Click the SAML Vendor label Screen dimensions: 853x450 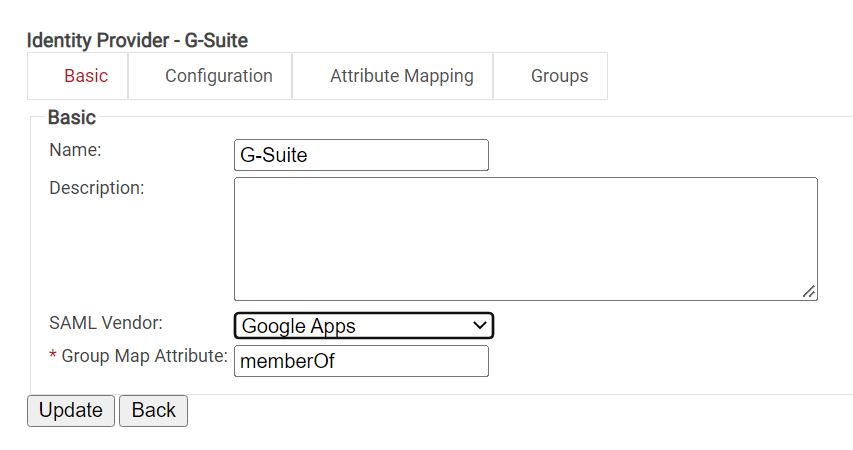click(106, 323)
